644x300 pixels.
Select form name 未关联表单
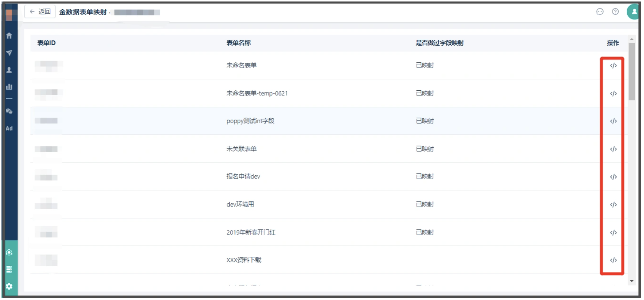(242, 149)
